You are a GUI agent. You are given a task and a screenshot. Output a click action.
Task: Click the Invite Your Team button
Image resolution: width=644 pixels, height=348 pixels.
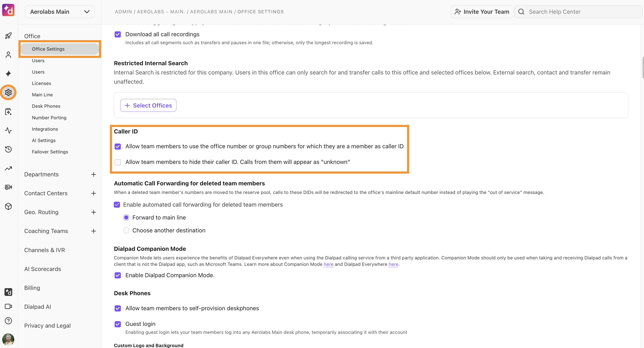pyautogui.click(x=482, y=12)
